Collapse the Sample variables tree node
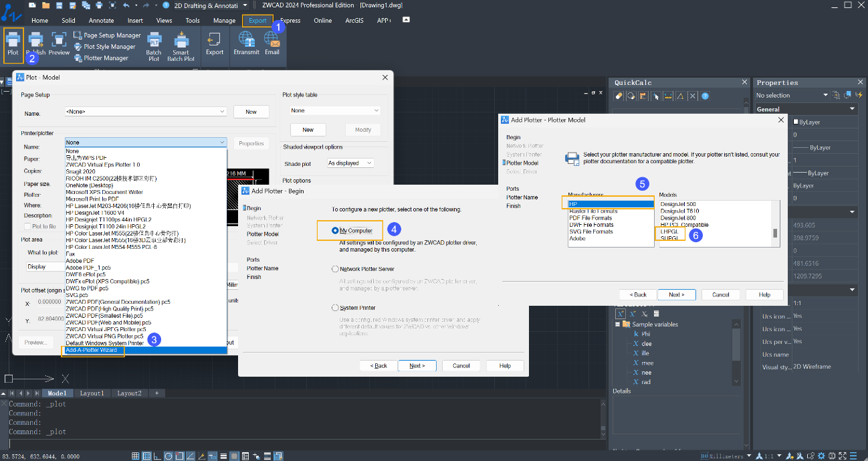 (617, 325)
